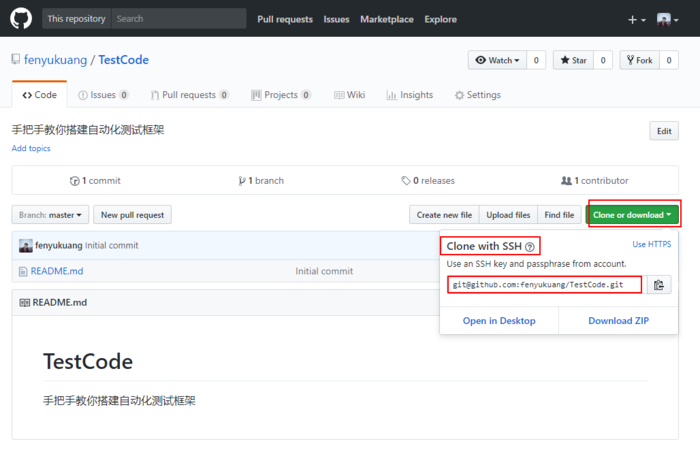Switch to the Issues tab
Viewport: 700px width, 452px height.
[103, 95]
